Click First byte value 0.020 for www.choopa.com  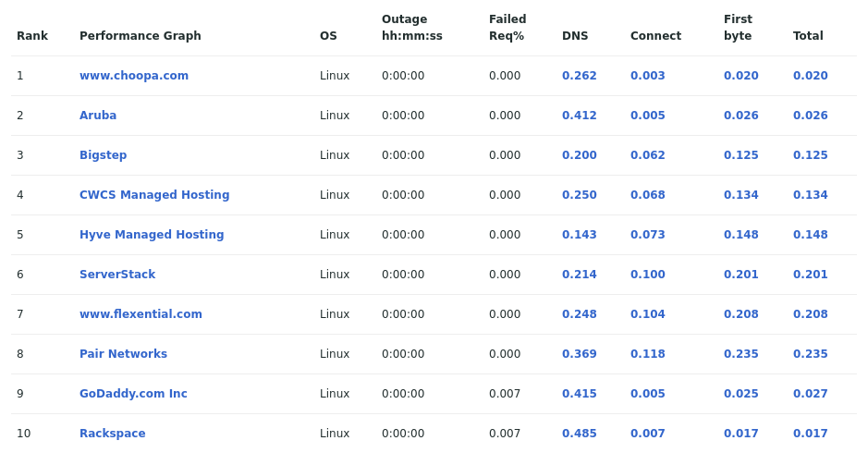[741, 75]
